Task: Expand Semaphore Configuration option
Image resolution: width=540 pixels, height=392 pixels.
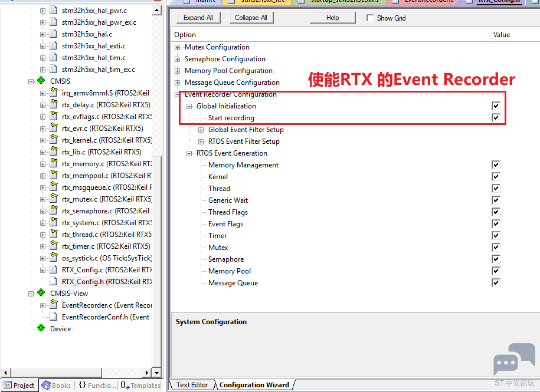Action: coord(178,59)
